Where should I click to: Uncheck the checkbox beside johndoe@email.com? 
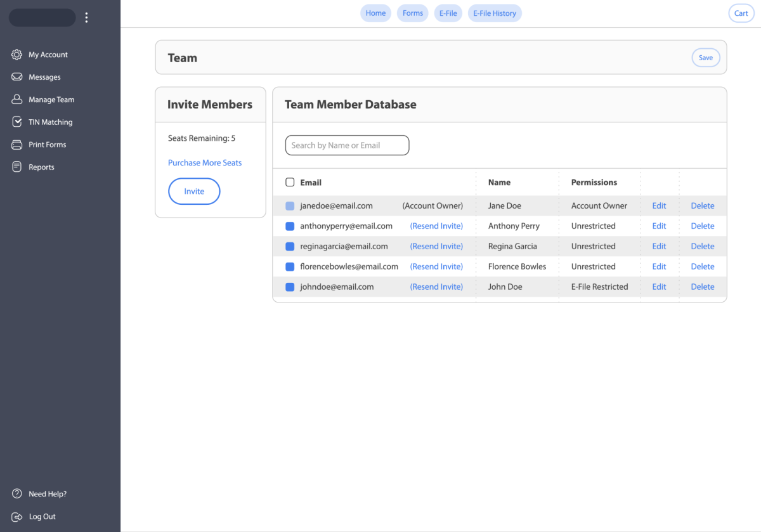(x=290, y=287)
